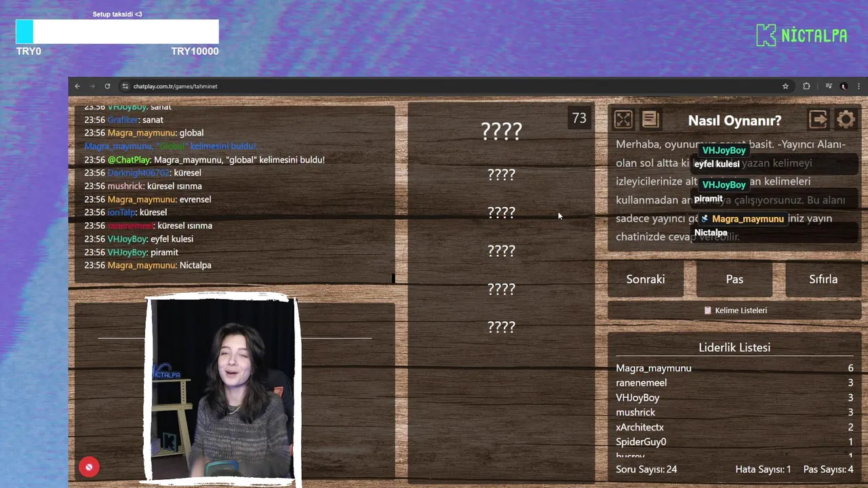
Task: Open the media control icon in toolbar
Action: coord(829,86)
